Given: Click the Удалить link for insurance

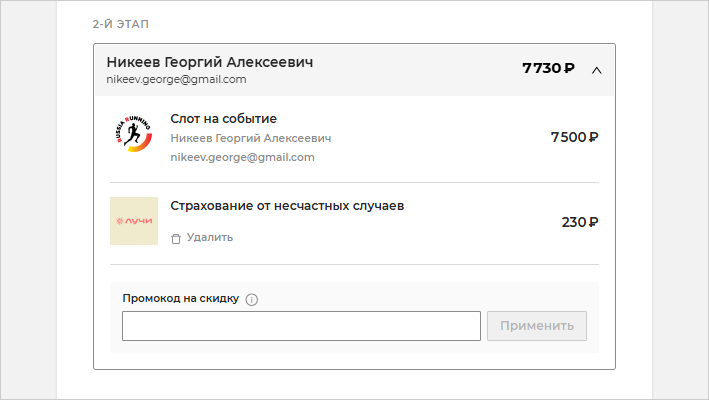Looking at the screenshot, I should [209, 237].
